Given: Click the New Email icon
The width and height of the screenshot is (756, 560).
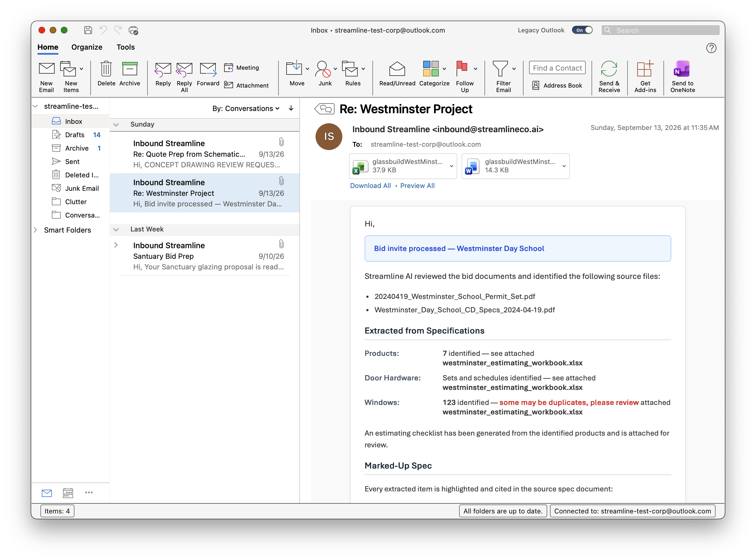Looking at the screenshot, I should pyautogui.click(x=47, y=69).
